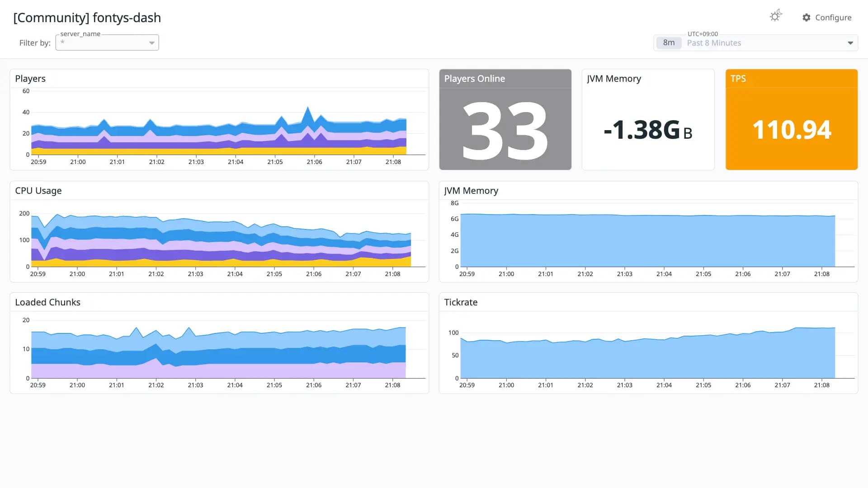
Task: Click the CPU Usage graph title
Action: coord(38,191)
